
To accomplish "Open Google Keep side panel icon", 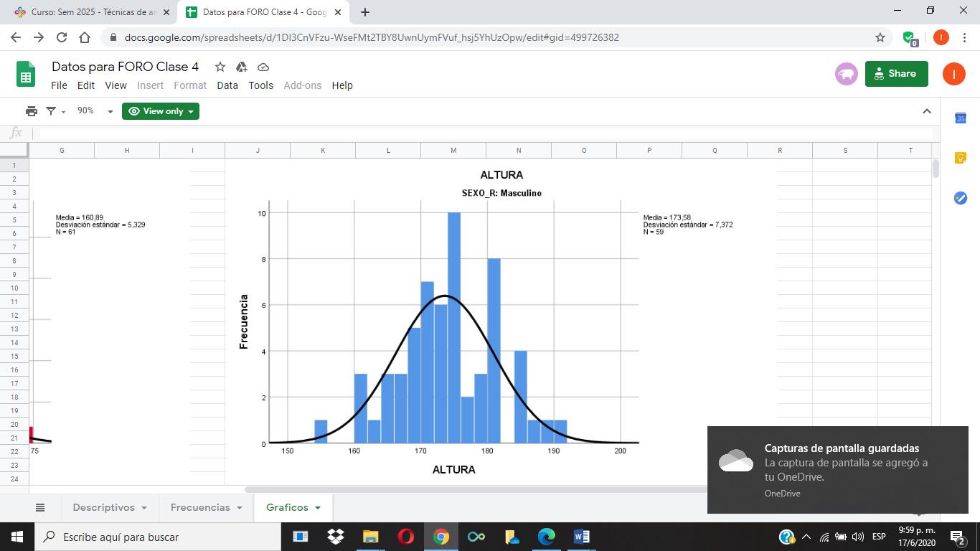I will 960,158.
